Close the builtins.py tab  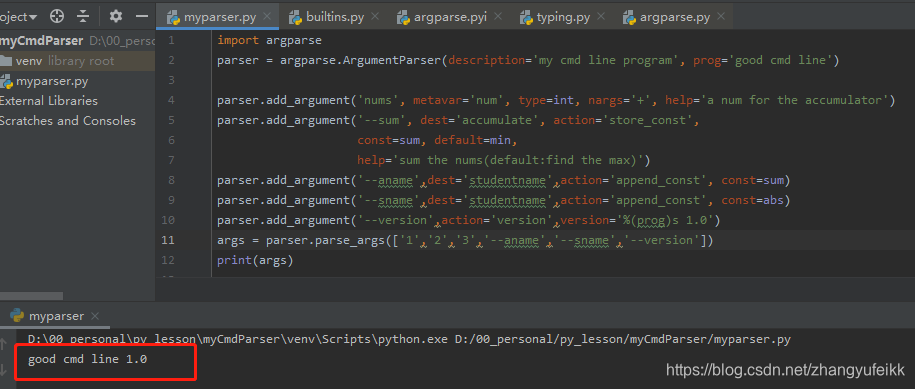pyautogui.click(x=376, y=17)
